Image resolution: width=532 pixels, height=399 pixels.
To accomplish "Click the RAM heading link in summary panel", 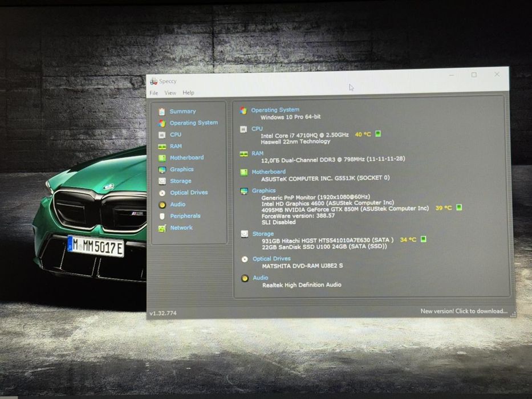I will (x=257, y=153).
